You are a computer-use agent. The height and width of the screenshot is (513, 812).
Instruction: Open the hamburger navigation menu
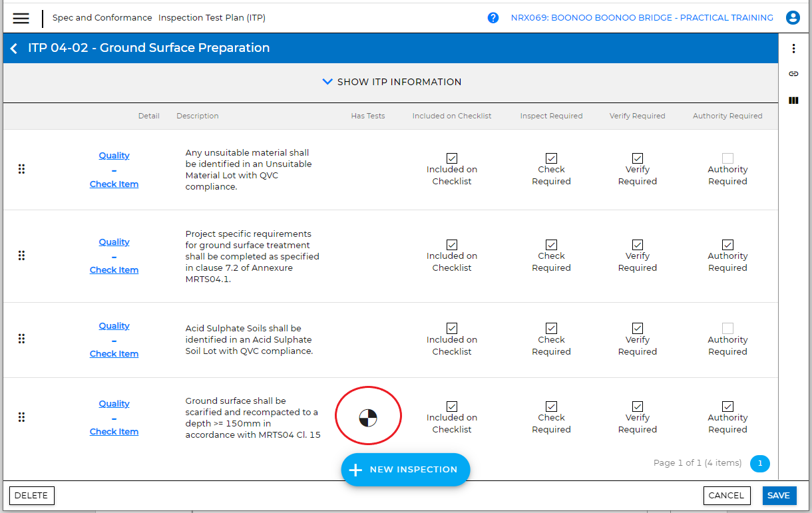[x=21, y=18]
